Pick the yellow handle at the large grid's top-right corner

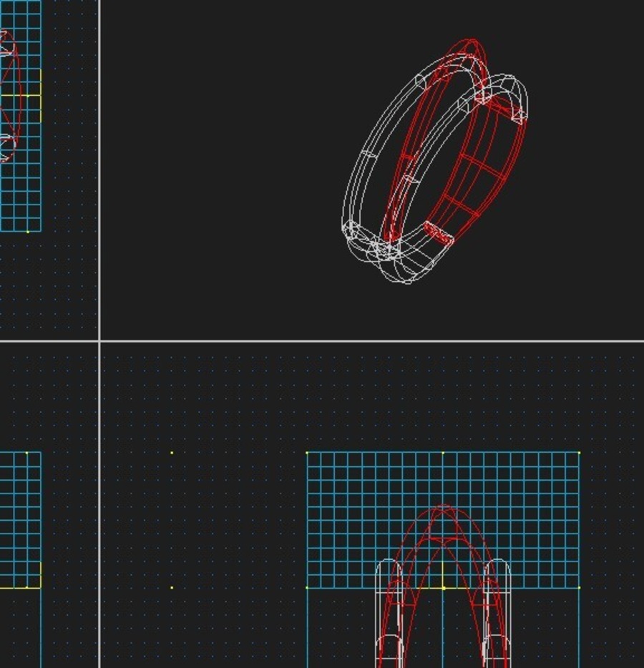579,453
